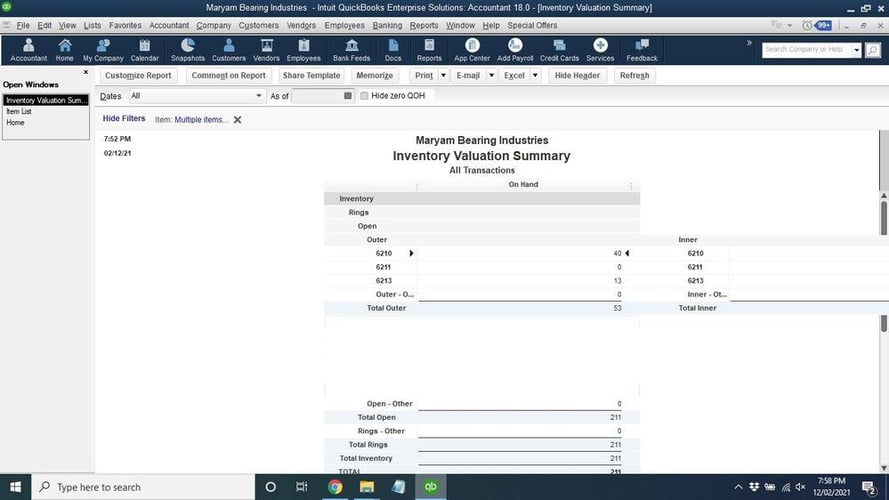Click the search magnifier button
This screenshot has height=500, width=889.
(873, 50)
